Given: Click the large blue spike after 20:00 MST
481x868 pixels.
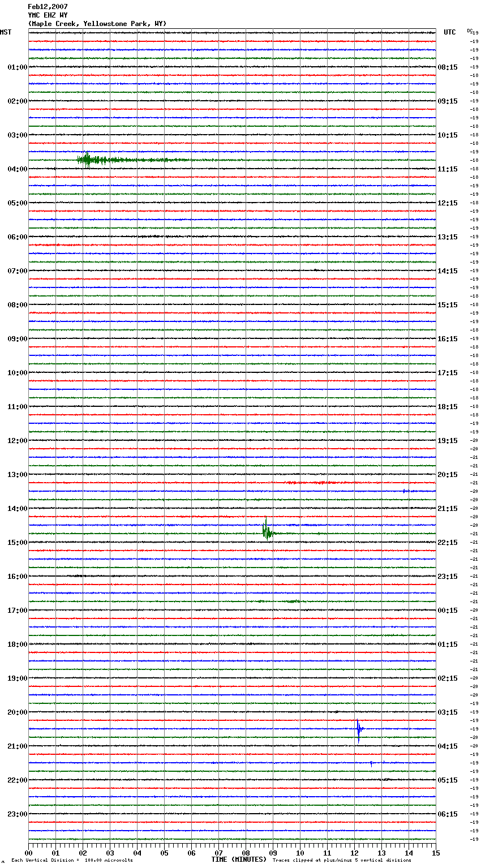Looking at the screenshot, I should (359, 730).
